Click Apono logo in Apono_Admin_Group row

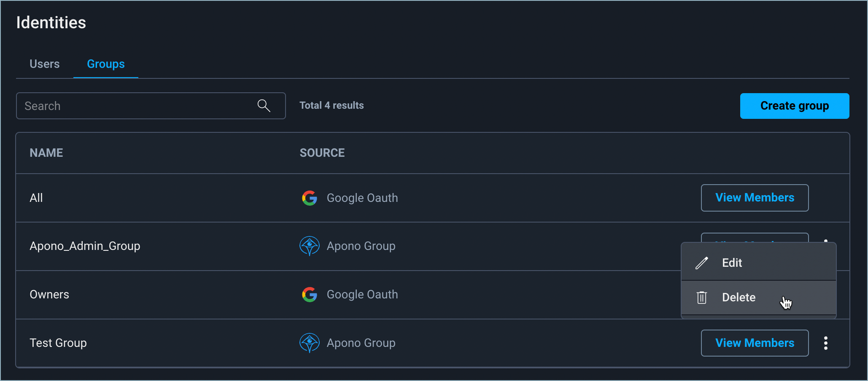(309, 246)
